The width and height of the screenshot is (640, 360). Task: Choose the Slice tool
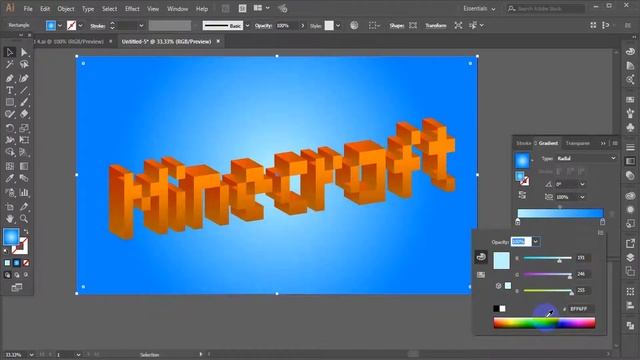24,207
